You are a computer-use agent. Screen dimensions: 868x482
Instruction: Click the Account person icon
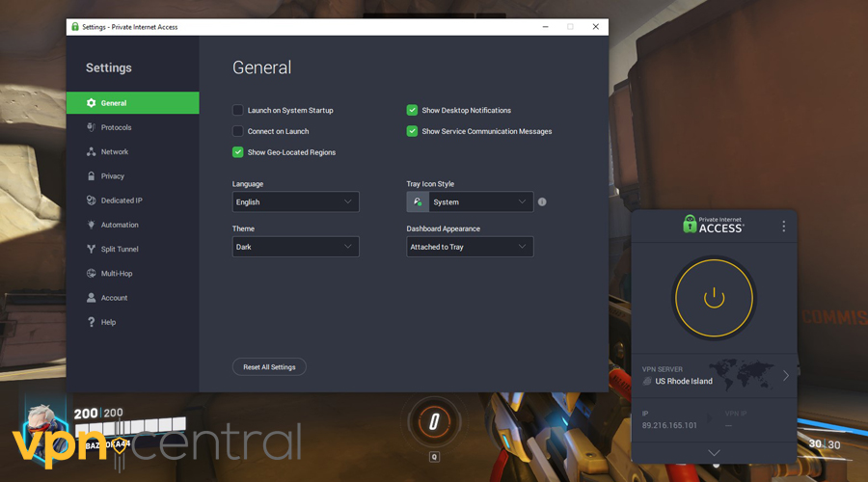click(92, 298)
